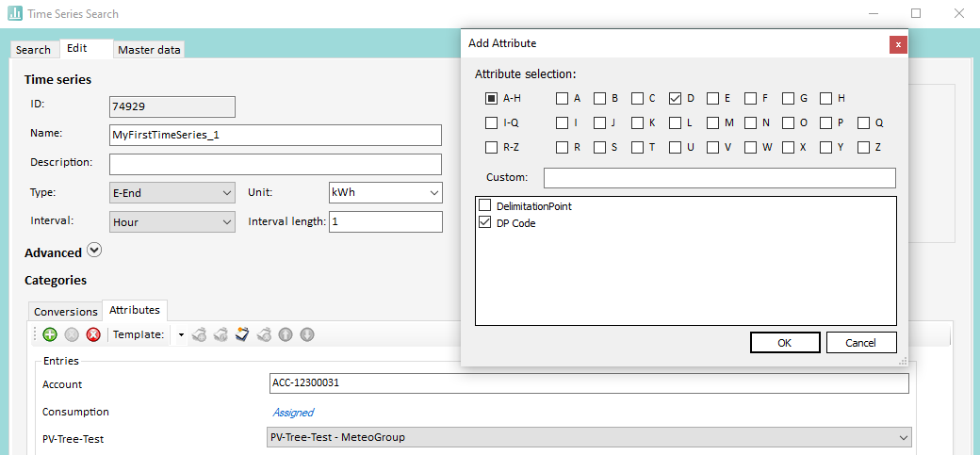Image resolution: width=980 pixels, height=455 pixels.
Task: Uncheck the letter D checkbox
Action: 675,98
